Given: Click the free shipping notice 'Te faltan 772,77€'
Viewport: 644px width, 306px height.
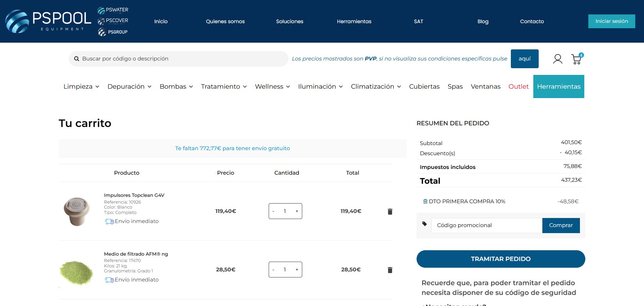Looking at the screenshot, I should 232,148.
